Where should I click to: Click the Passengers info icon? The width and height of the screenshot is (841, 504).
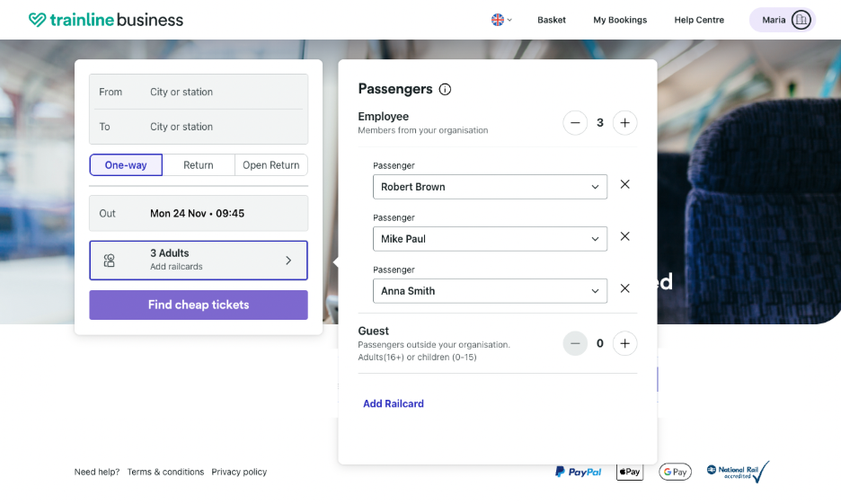(x=445, y=89)
